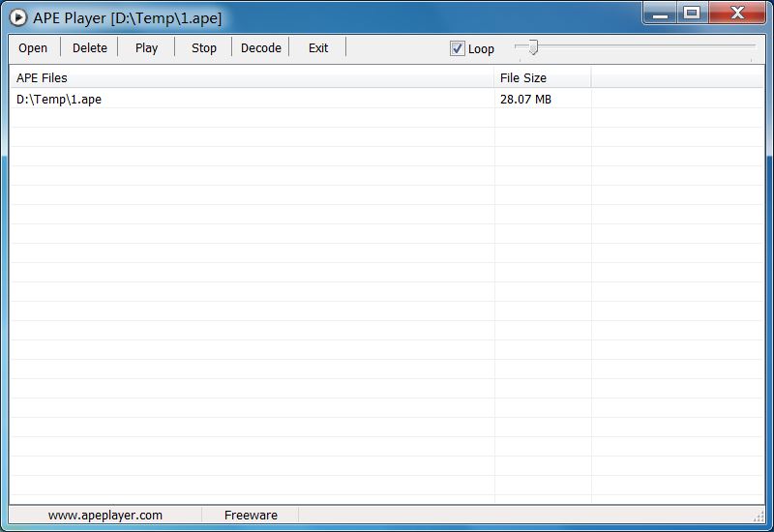
Task: Click Exit in the toolbar
Action: pos(318,47)
